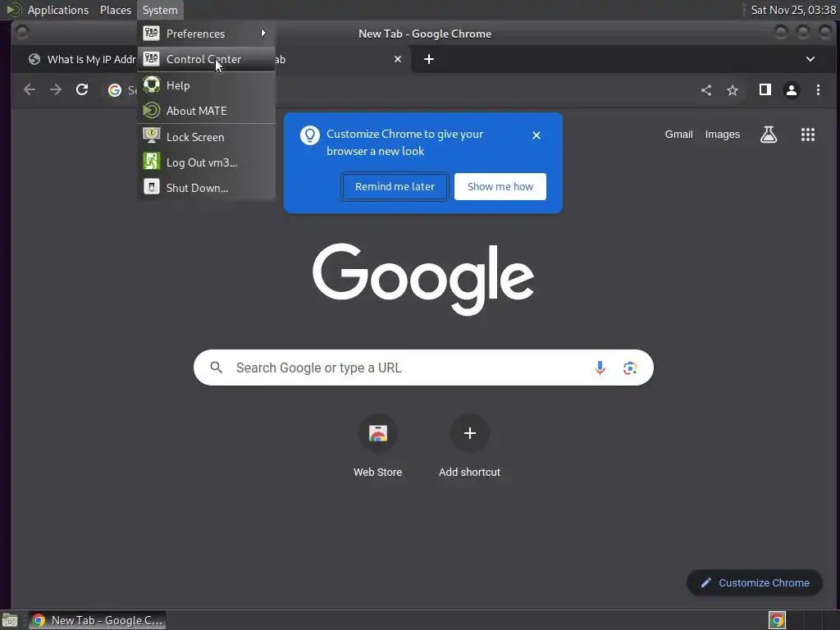Open Web Store shortcut

[x=377, y=446]
